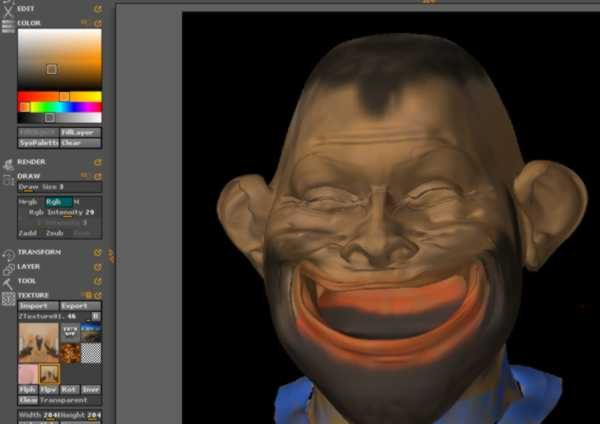The image size is (600, 424).
Task: Click the Texture palette icon
Action: 8,297
